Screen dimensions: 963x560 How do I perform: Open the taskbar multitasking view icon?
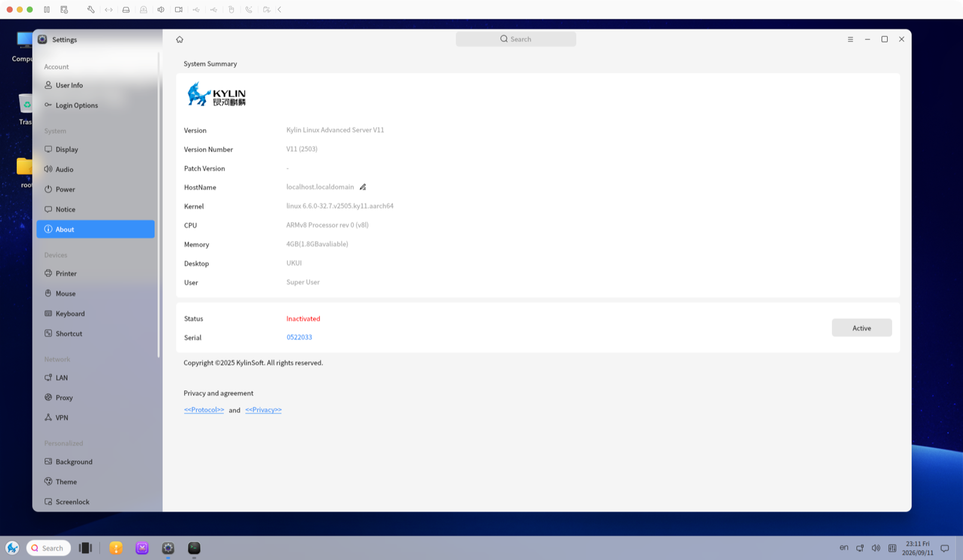click(x=85, y=548)
